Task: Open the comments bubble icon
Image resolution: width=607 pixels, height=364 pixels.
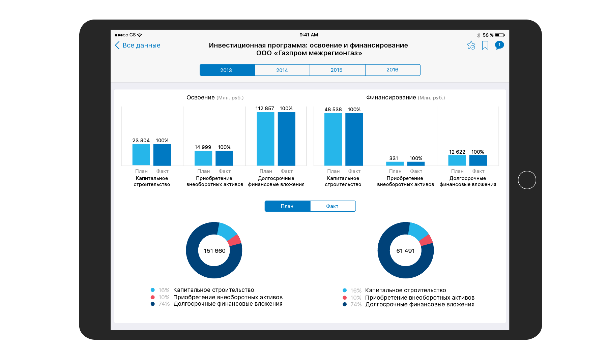Action: [499, 45]
